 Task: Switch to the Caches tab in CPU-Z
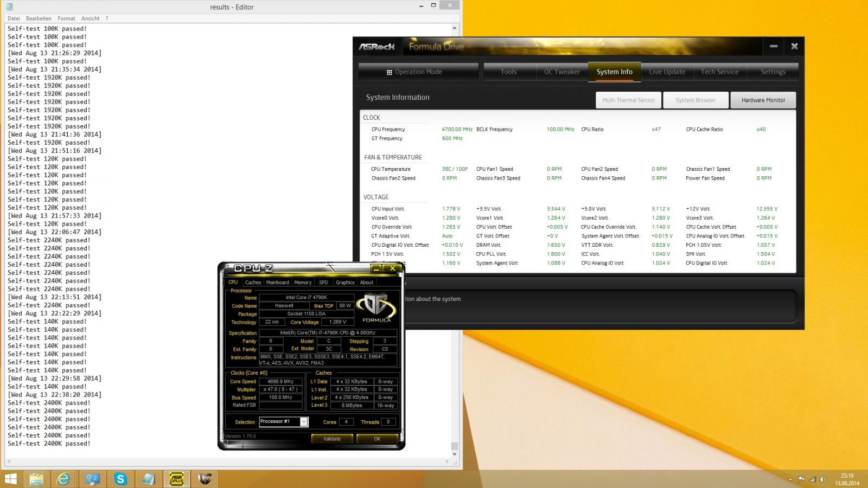click(x=253, y=282)
